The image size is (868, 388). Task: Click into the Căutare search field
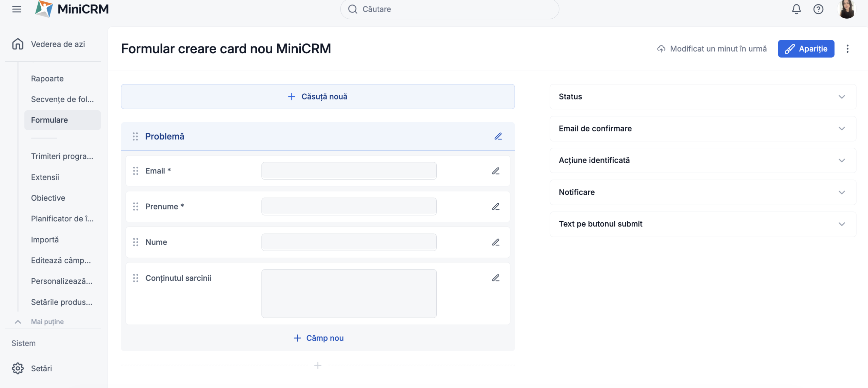pyautogui.click(x=449, y=9)
